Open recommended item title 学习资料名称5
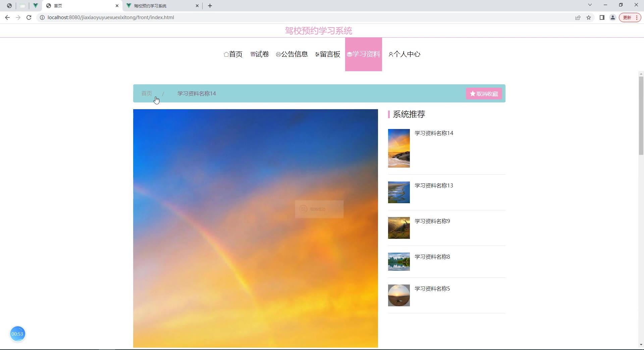The height and width of the screenshot is (350, 644). coord(432,289)
